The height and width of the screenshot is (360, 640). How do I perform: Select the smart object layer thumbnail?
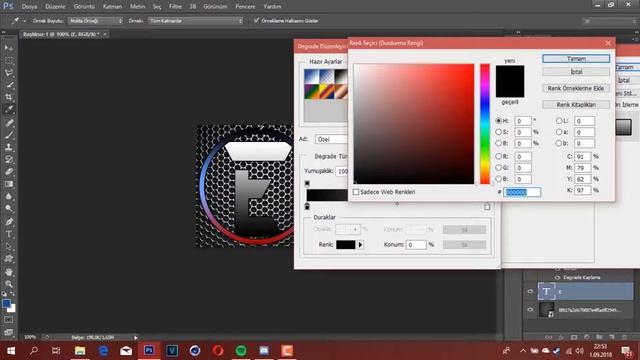pyautogui.click(x=546, y=310)
